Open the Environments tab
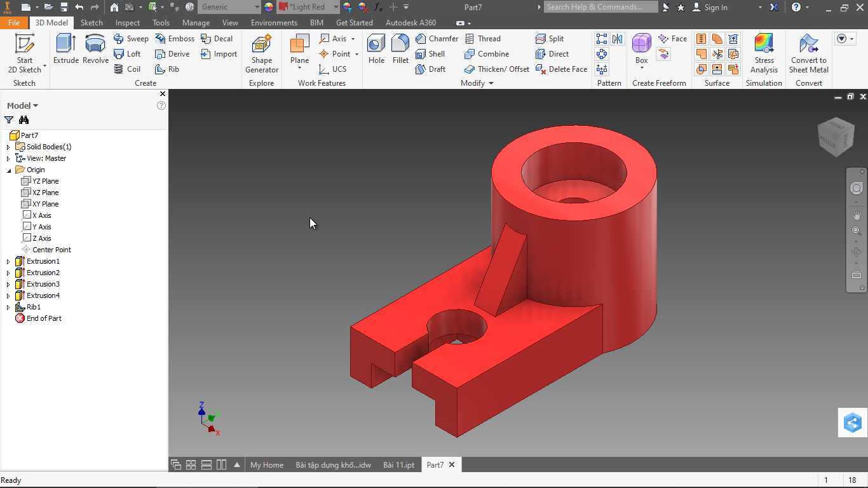 [274, 22]
